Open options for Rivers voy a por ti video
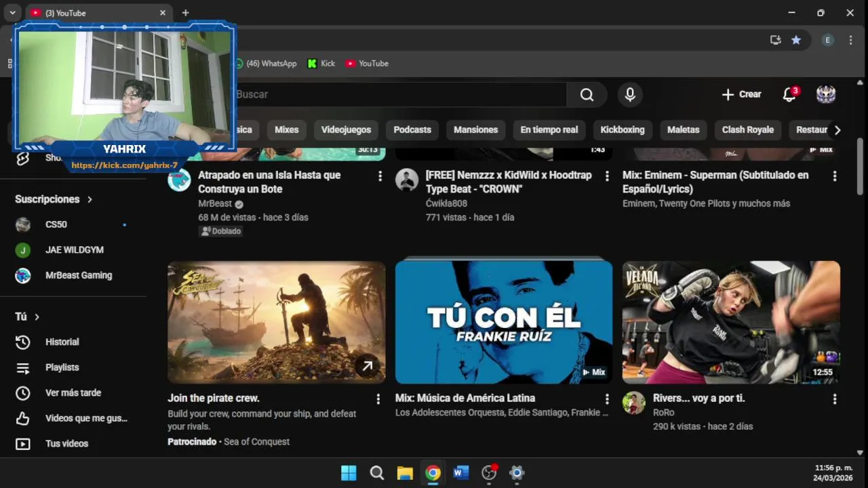This screenshot has height=488, width=868. point(834,399)
